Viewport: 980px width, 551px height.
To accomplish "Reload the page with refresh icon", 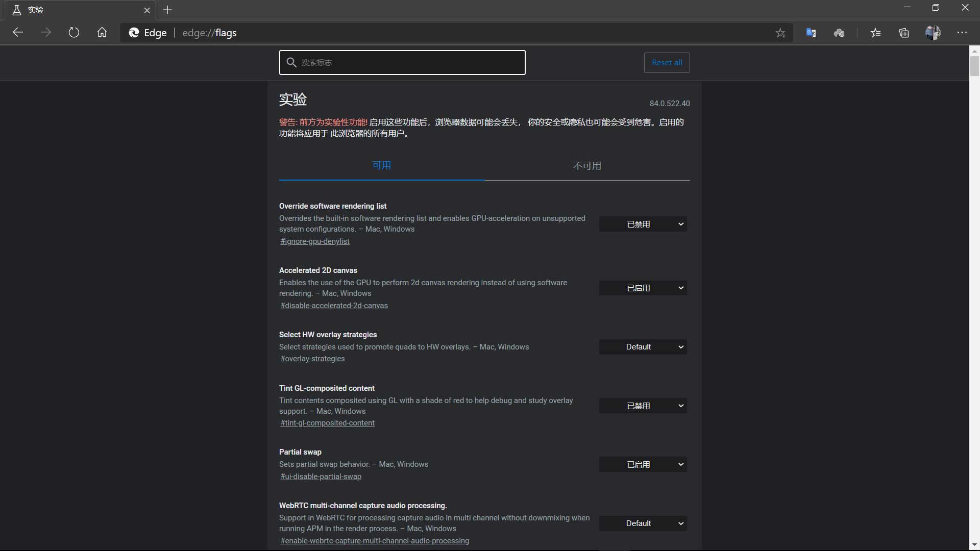I will 74,33.
